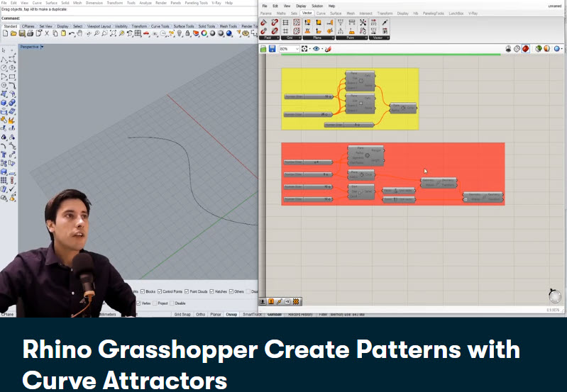Click the blue render sphere icon in Rhino
Viewport: 567px width, 392px height.
coord(229,33)
